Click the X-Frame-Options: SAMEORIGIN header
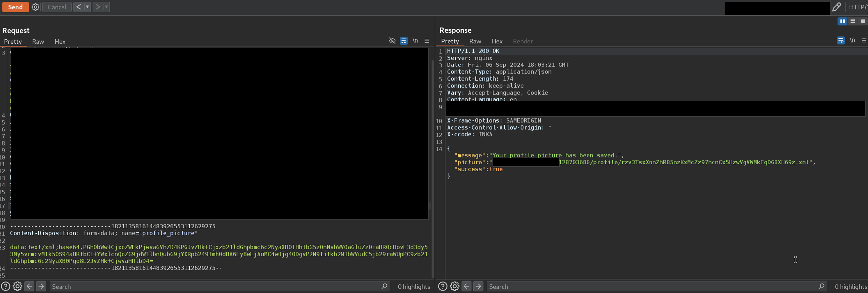The height and width of the screenshot is (293, 868). coord(494,120)
